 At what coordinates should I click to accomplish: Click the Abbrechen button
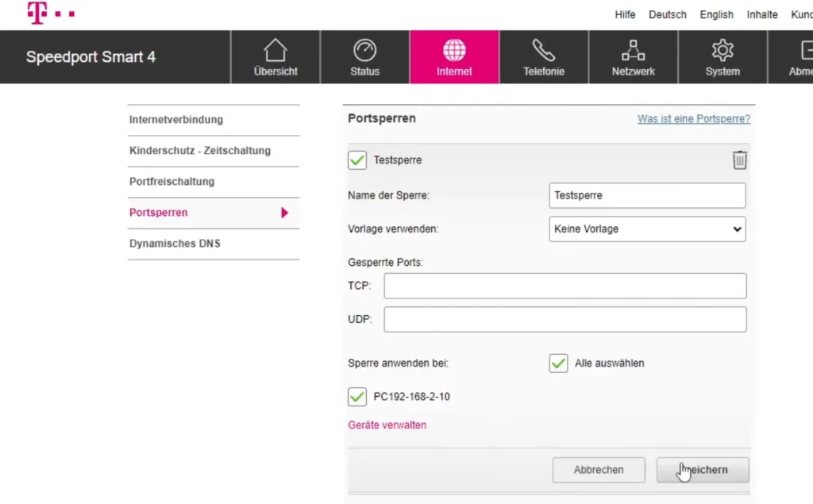599,470
